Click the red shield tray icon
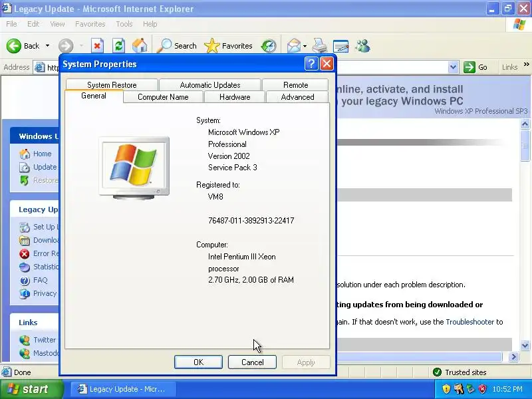The height and width of the screenshot is (399, 532). [x=483, y=389]
